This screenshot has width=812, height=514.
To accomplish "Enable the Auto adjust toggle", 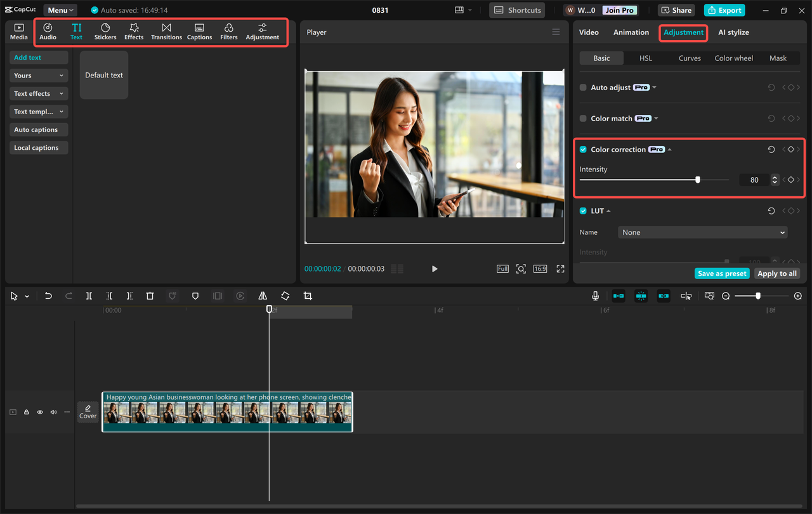I will coord(582,87).
